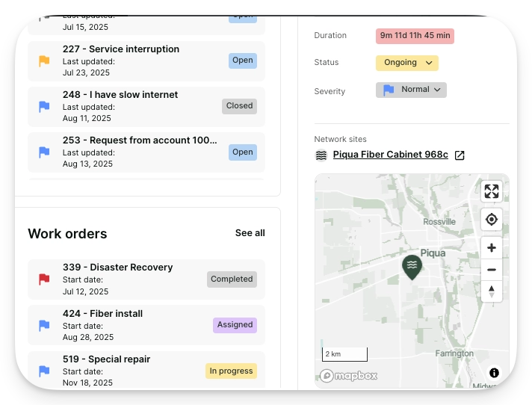The image size is (532, 405).
Task: Open work order 339 - Disaster Recovery
Action: (146, 279)
